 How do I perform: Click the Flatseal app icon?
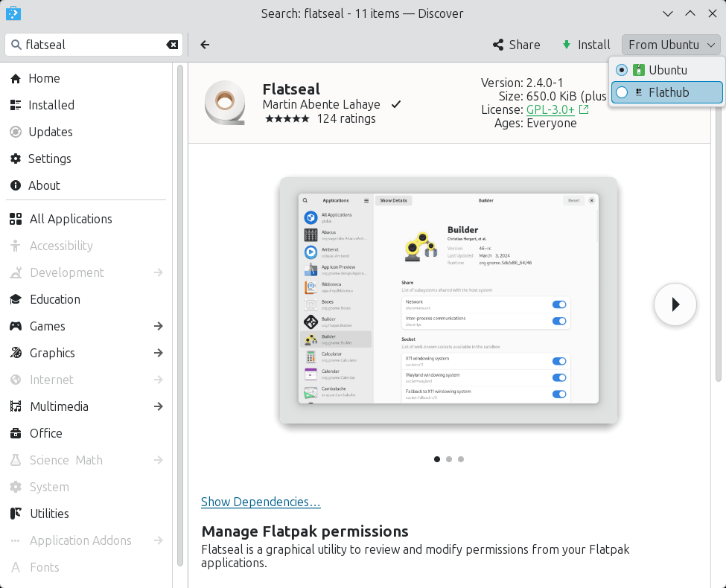click(224, 102)
